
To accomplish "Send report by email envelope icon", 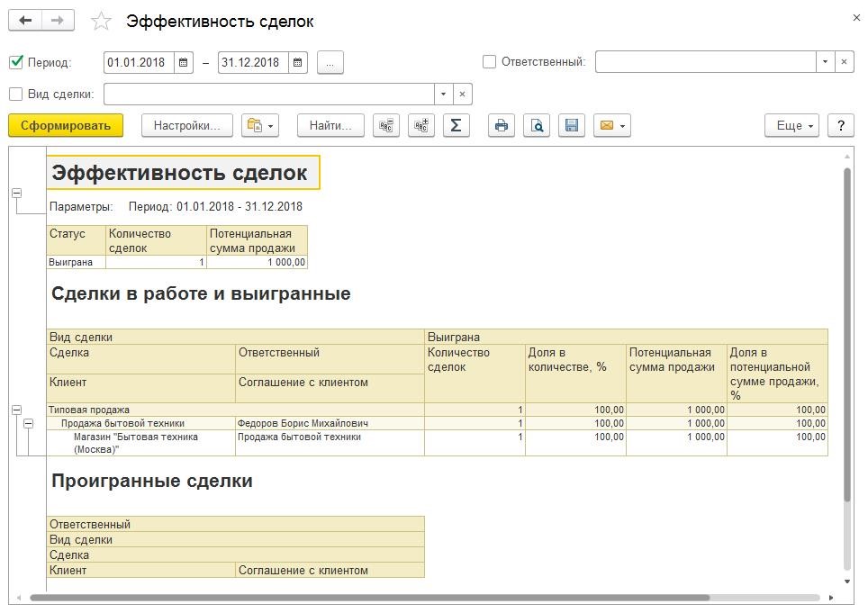I will coord(612,126).
